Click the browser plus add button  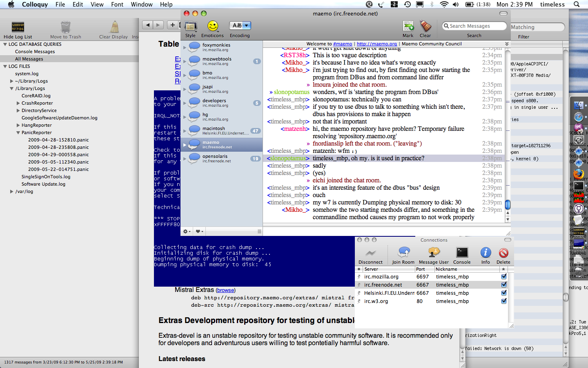coord(173,25)
